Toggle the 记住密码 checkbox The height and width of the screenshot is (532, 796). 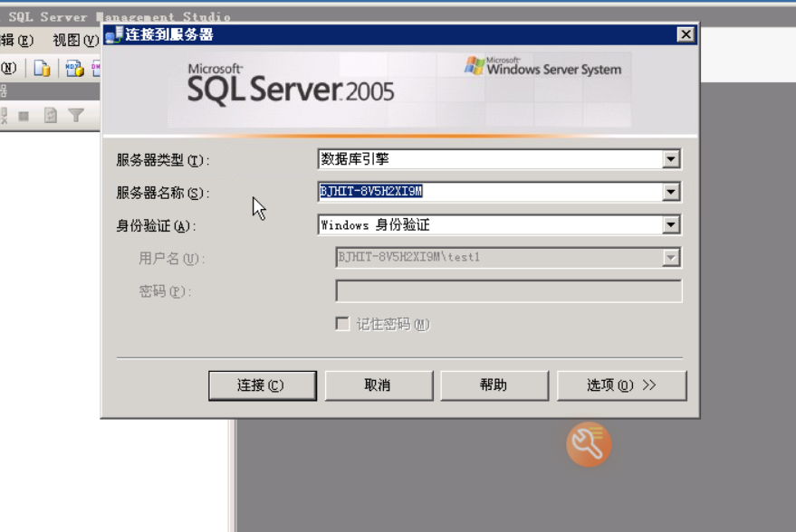coord(342,324)
